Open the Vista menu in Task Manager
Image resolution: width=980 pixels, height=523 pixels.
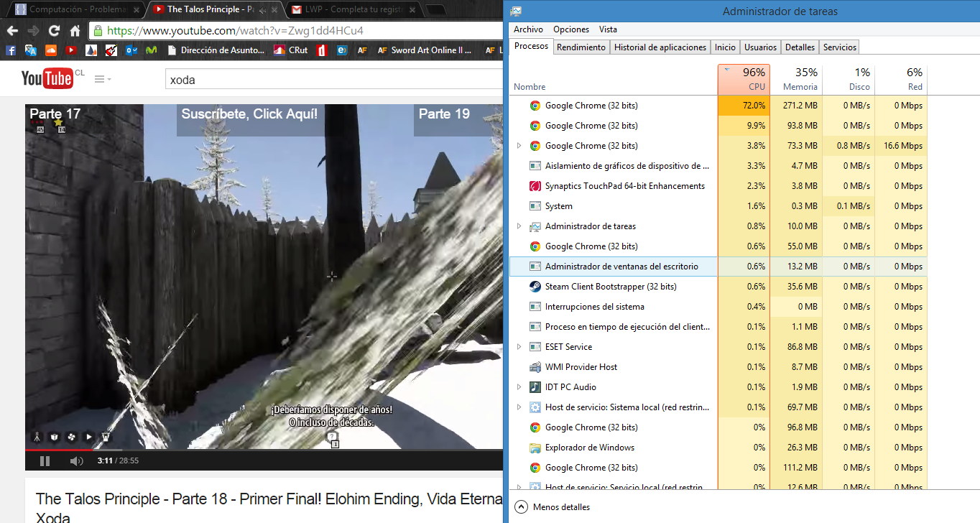(608, 29)
